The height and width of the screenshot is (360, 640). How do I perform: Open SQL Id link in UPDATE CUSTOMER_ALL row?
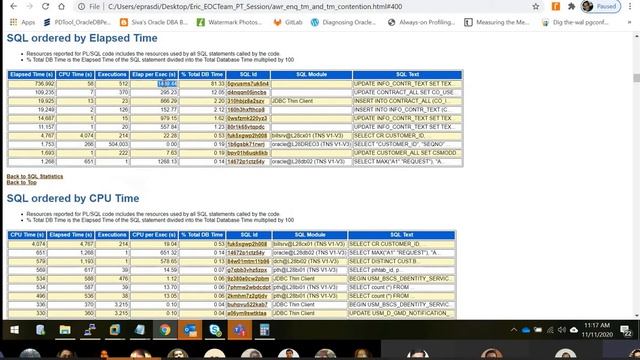[247, 153]
